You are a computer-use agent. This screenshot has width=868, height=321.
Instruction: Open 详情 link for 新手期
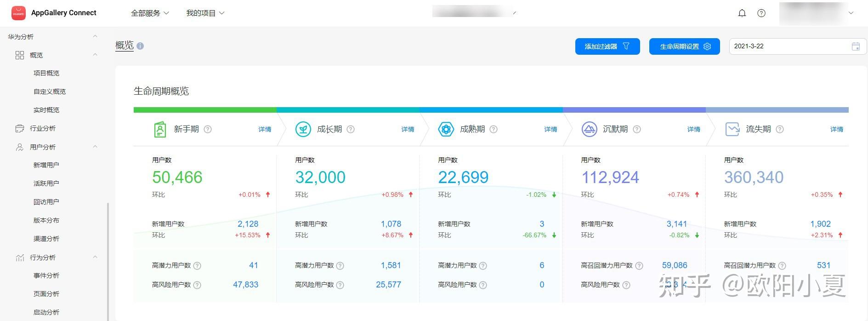pos(265,129)
